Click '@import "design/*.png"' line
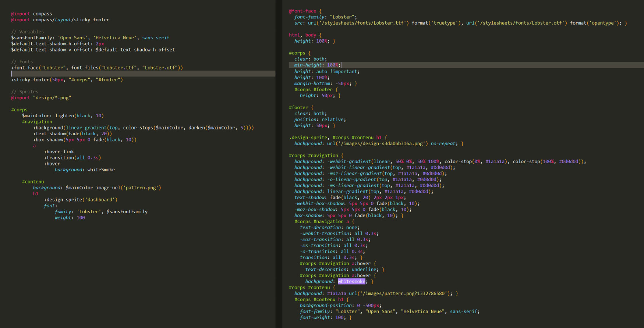 coord(41,98)
